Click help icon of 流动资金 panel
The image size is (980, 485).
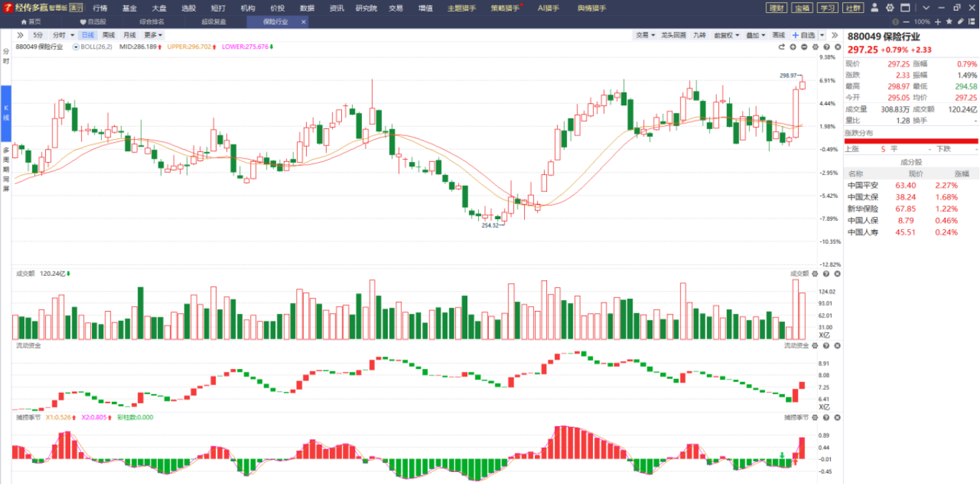826,345
